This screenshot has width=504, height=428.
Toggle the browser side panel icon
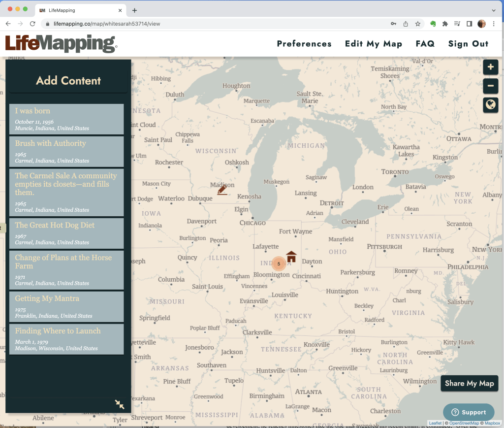[469, 24]
